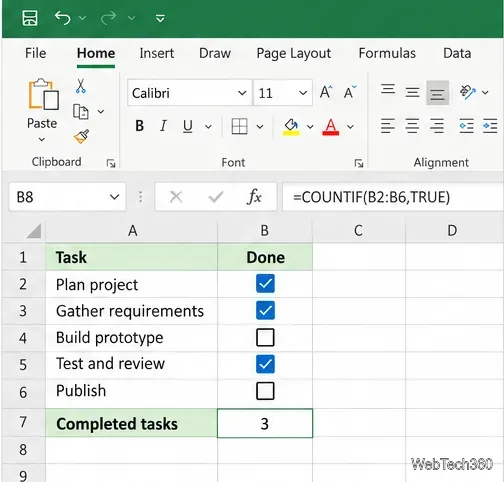Screen dimensions: 504x482
Task: Open the Name Box dropdown arrow
Action: (114, 197)
